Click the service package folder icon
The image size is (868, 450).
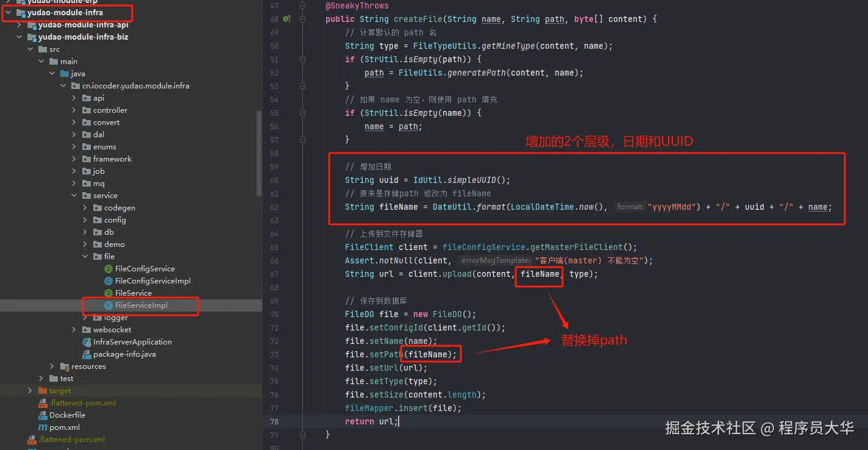[x=87, y=196]
